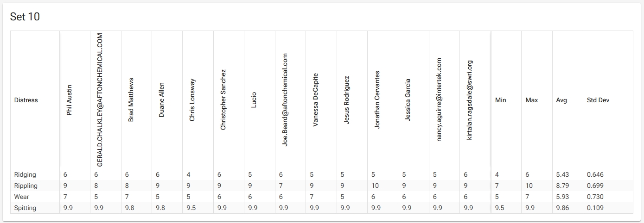Select the Joe.Beard@aftonchemical.com column header
The height and width of the screenshot is (223, 644).
click(285, 100)
